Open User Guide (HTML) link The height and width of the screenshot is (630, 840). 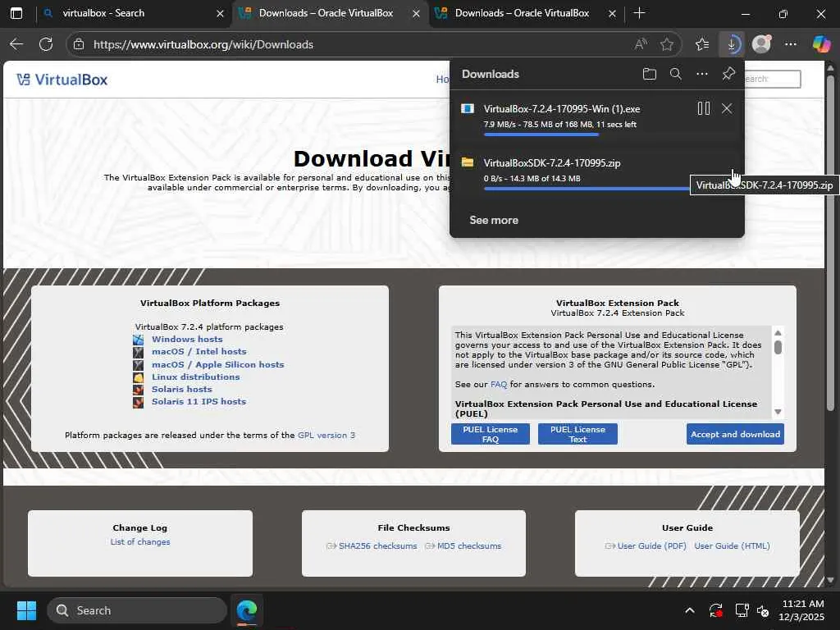pos(732,546)
